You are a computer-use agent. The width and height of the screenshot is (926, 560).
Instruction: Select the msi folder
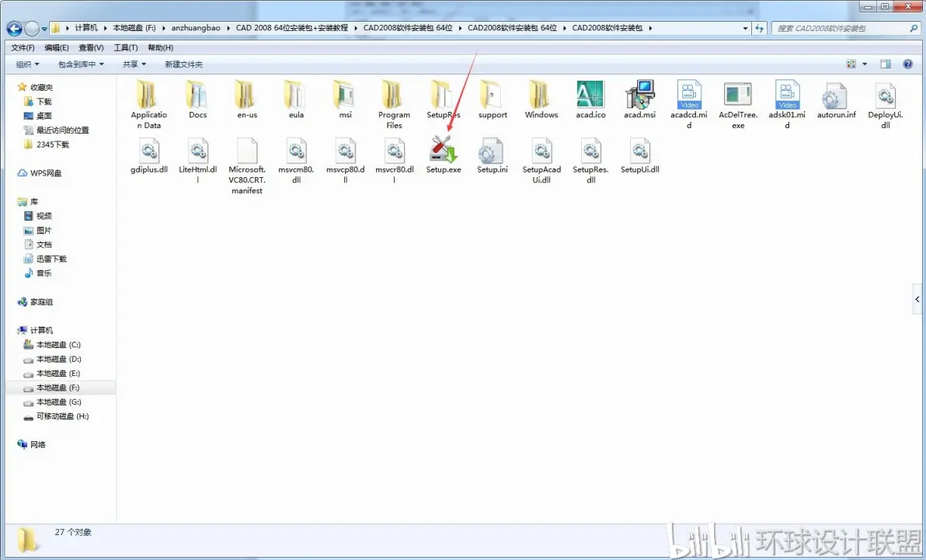click(x=345, y=95)
